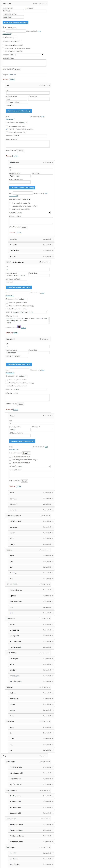Open Append Advanced Content dropdown in PROIN item
Screen dimensions: 95x868
pyautogui.click(x=30, y=312)
